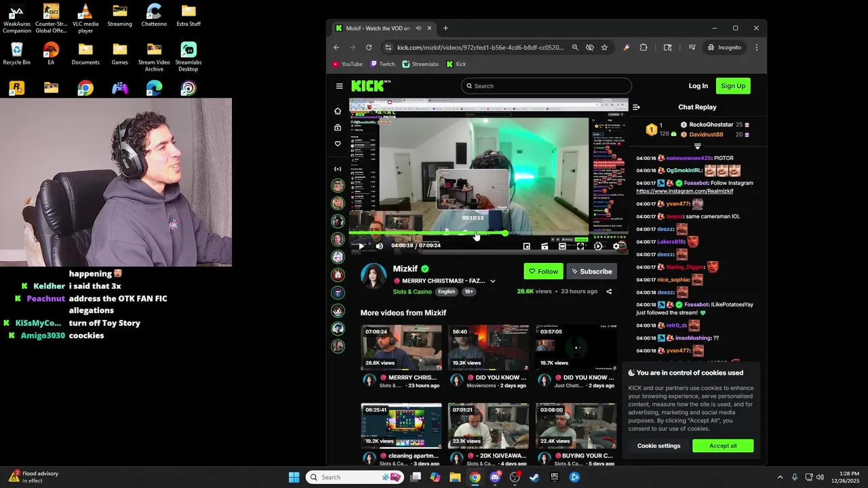Collapse the Chat Replay panel

[x=636, y=107]
